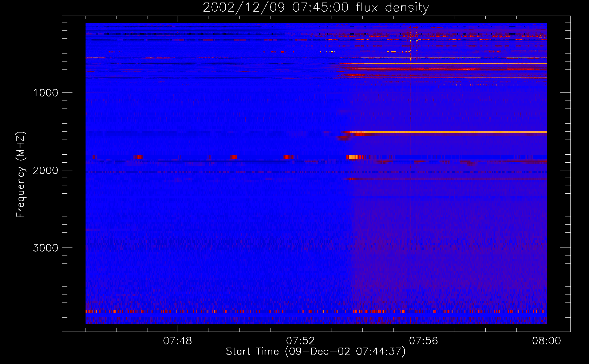Click the 07:56 time tick label
This screenshot has height=364, width=589.
tap(423, 341)
